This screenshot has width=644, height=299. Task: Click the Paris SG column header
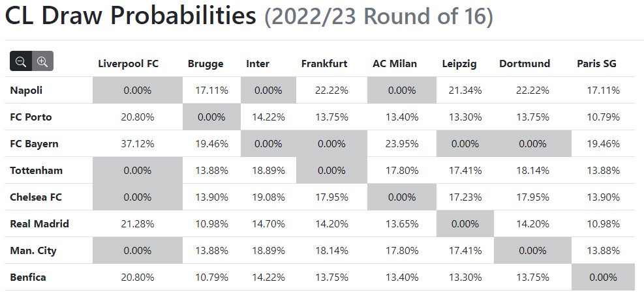click(x=597, y=64)
